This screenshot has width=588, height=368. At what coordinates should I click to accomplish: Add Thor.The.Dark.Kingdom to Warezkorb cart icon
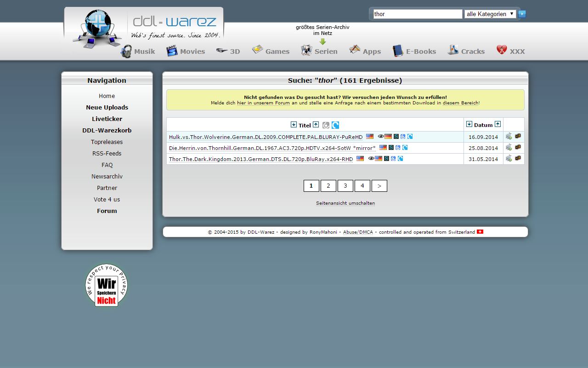coord(509,158)
